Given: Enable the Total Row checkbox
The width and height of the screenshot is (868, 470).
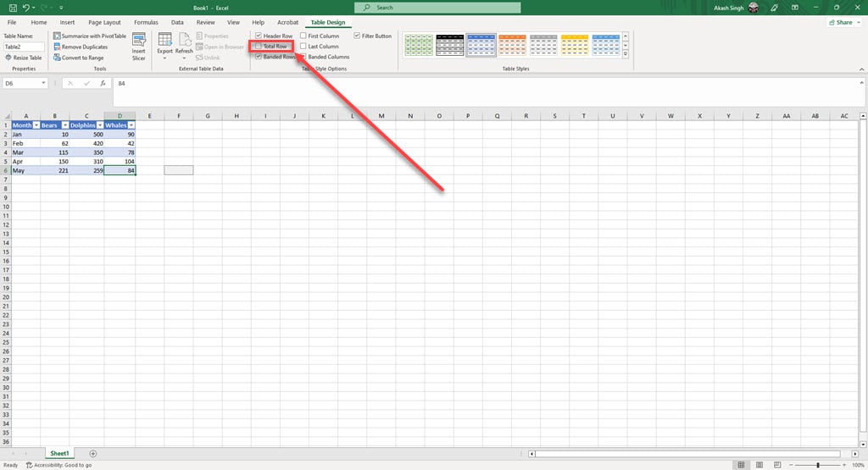Looking at the screenshot, I should pyautogui.click(x=259, y=47).
